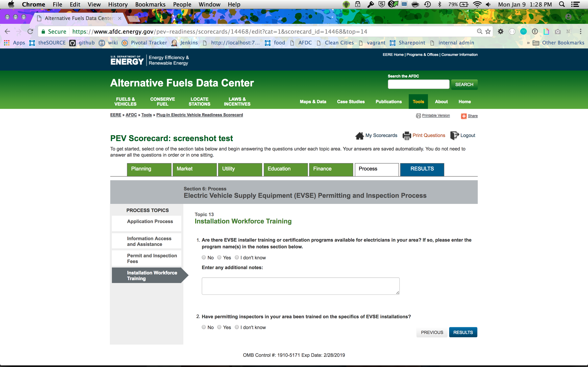
Task: Reload the page with refresh icon
Action: coord(30,32)
